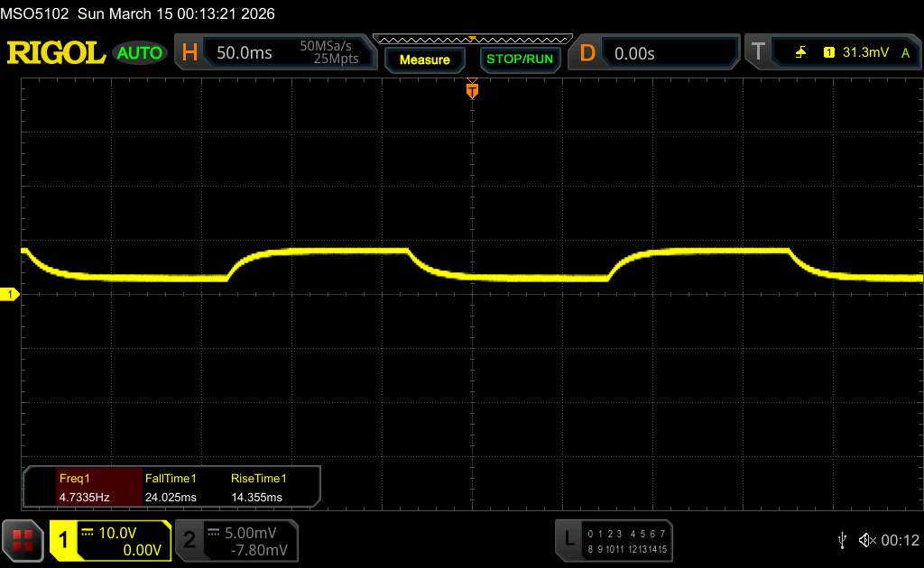Screen dimensions: 924x568
Task: Click the H horizontal timebase icon
Action: [189, 53]
